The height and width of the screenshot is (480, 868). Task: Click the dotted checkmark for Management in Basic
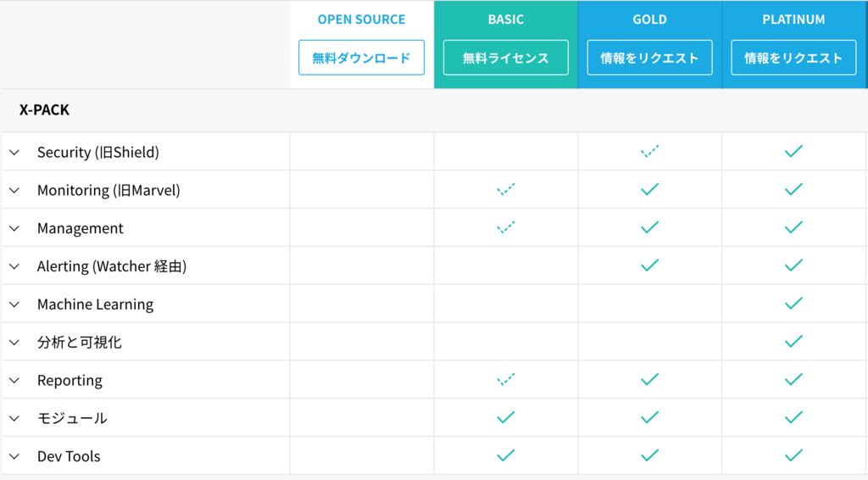[x=505, y=227]
